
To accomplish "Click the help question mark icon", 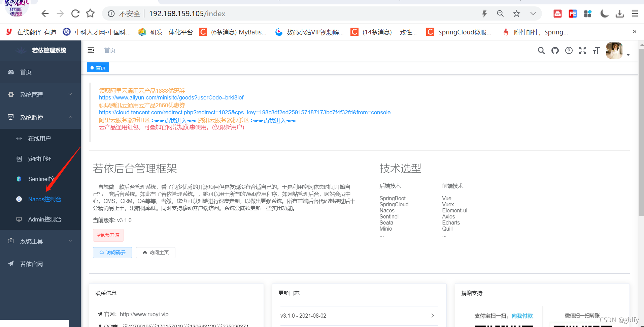I will point(569,51).
